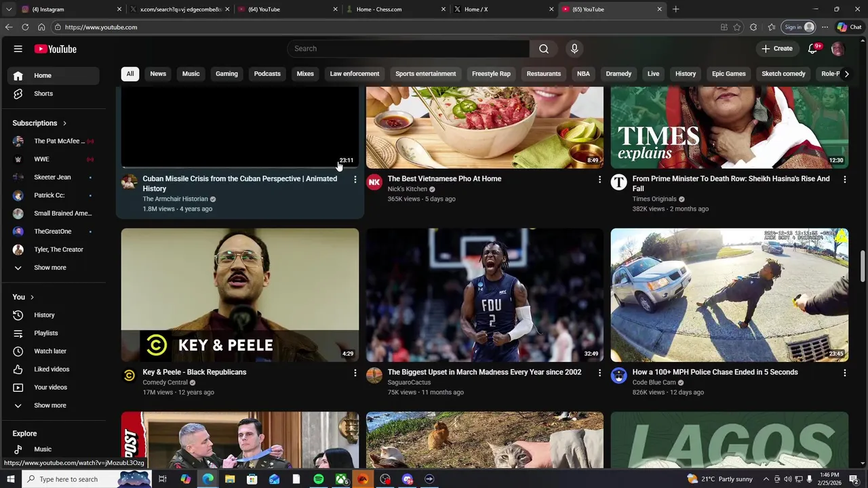The width and height of the screenshot is (868, 488).
Task: Show next category chips arrow
Action: click(846, 74)
